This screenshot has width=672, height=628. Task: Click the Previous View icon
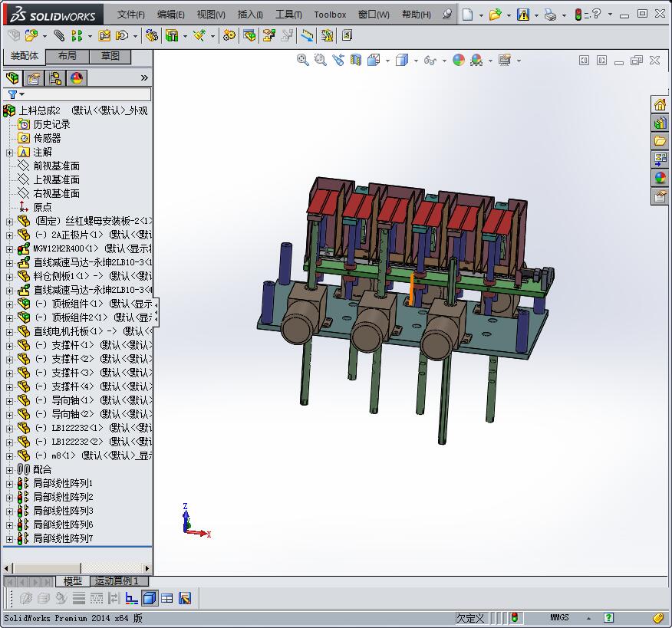338,60
